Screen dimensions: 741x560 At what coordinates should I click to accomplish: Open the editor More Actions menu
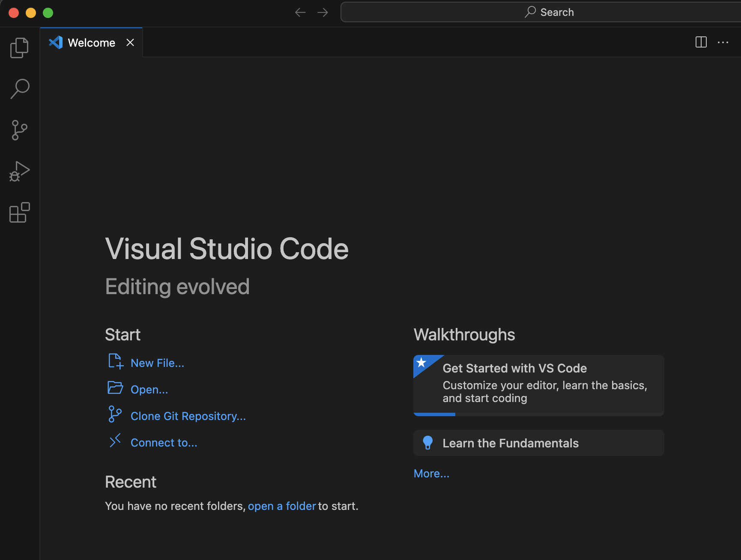(x=723, y=42)
